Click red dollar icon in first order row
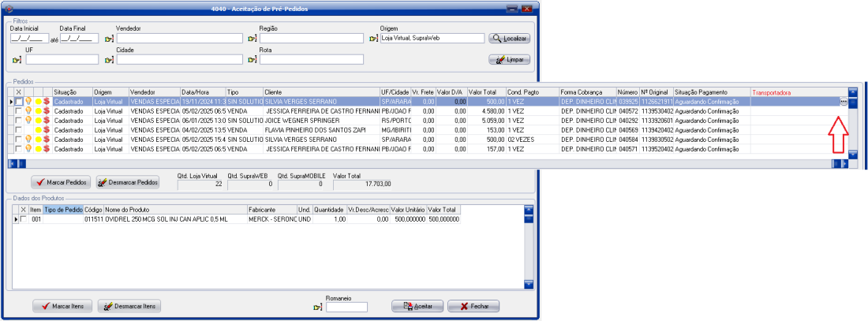This screenshot has width=868, height=321. tap(47, 102)
